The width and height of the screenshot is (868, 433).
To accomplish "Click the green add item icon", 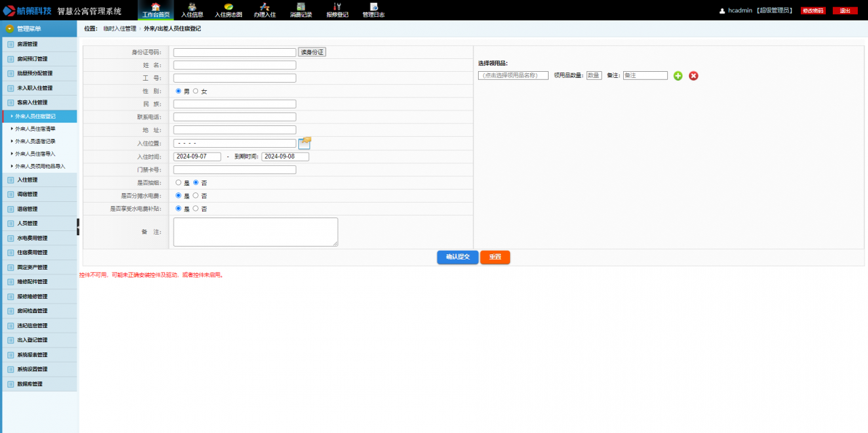I will tap(678, 76).
